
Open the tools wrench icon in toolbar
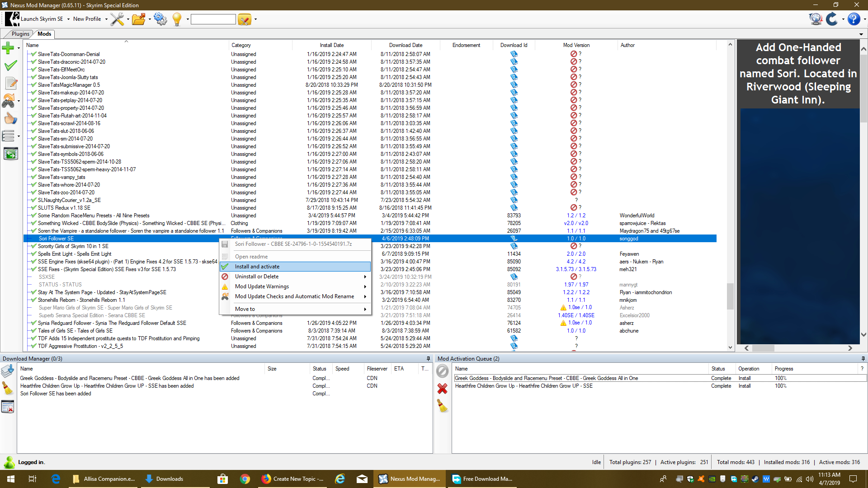117,19
